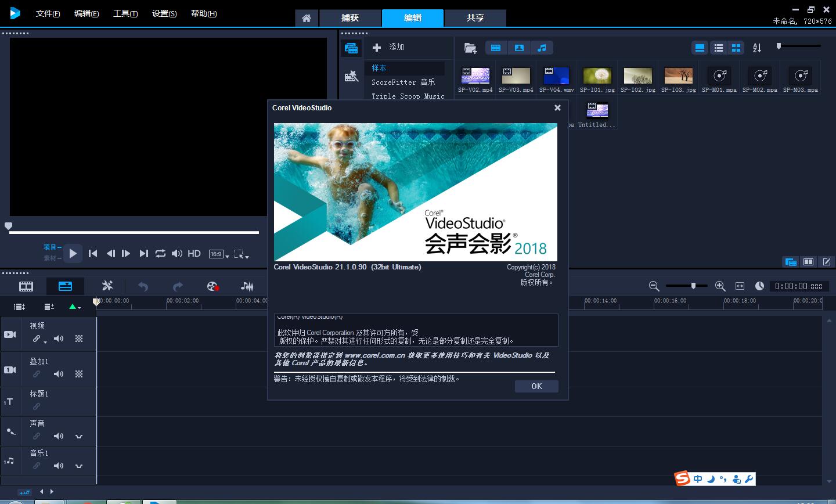Toggle audio files filter in library

542,48
